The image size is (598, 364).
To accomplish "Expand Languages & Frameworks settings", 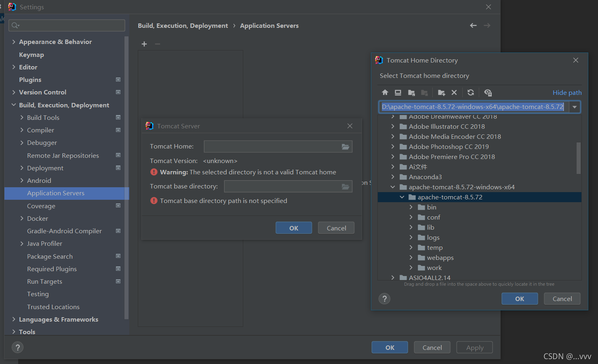I will click(x=14, y=319).
